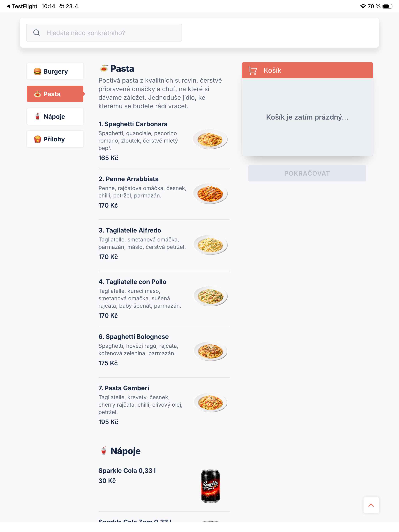Viewport: 399px width, 532px height.
Task: Click the Pokračovat button
Action: [x=307, y=173]
